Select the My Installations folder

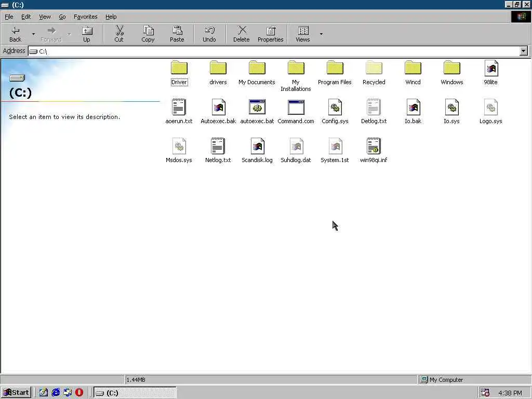pos(296,76)
